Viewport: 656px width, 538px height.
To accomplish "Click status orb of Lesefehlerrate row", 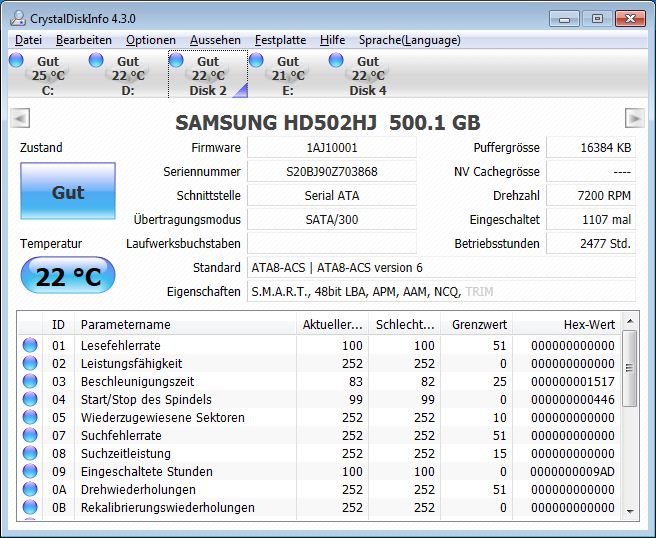I will pyautogui.click(x=30, y=345).
